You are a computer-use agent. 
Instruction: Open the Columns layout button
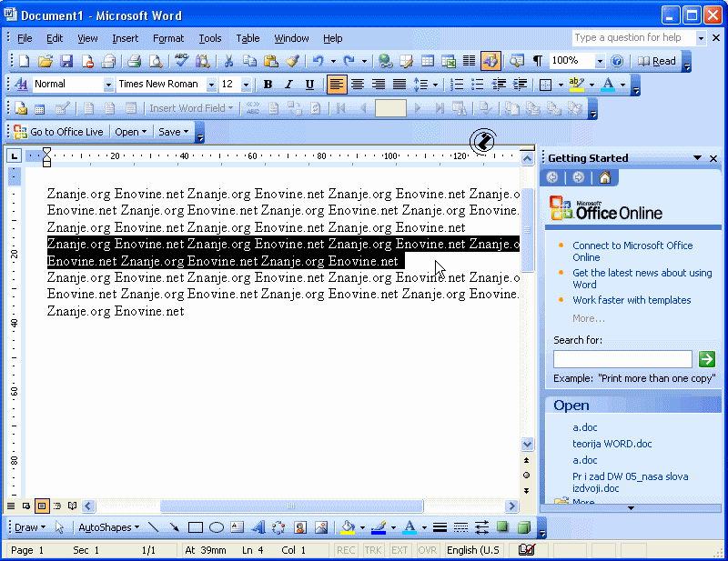click(470, 61)
